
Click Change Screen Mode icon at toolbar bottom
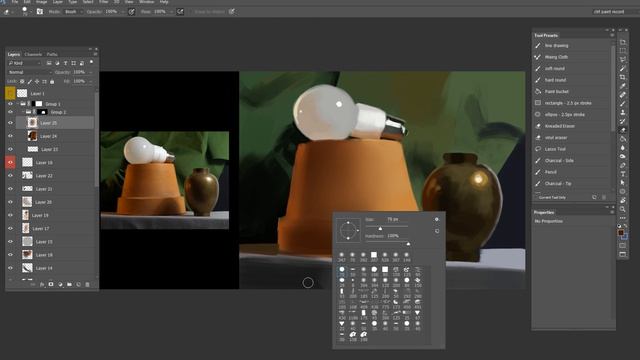pyautogui.click(x=622, y=254)
